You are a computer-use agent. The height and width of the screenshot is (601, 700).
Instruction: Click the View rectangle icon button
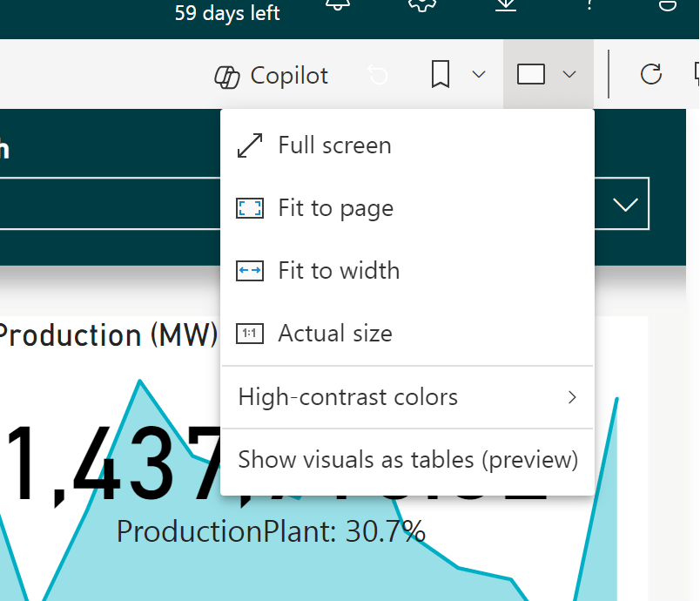tap(531, 75)
